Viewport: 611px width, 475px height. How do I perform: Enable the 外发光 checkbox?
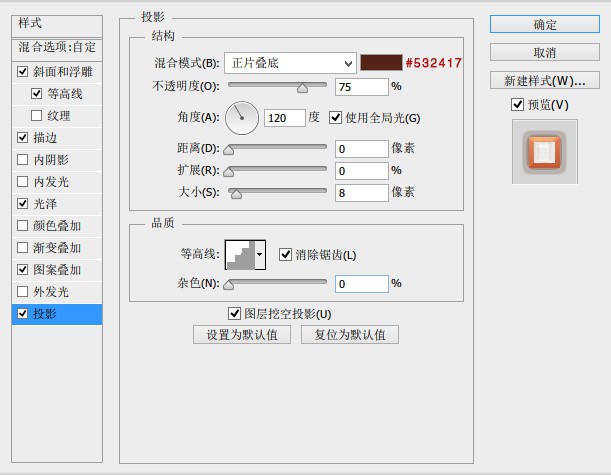coord(23,291)
